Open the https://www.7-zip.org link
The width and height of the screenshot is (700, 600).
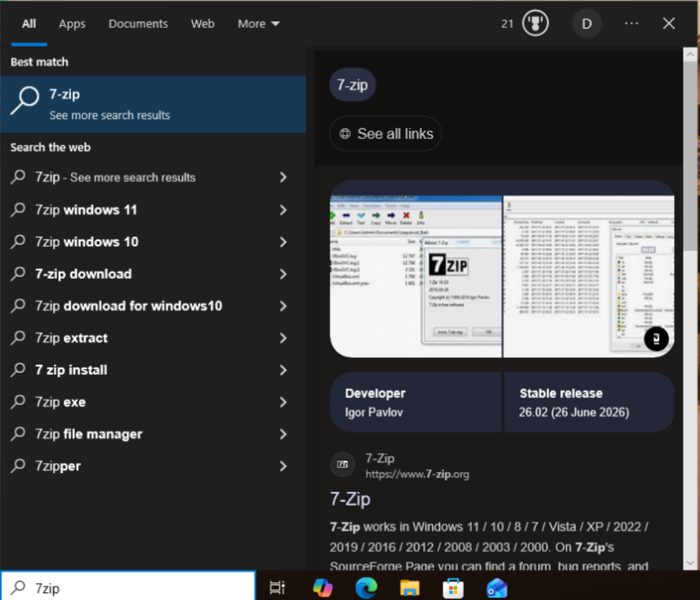pyautogui.click(x=417, y=475)
